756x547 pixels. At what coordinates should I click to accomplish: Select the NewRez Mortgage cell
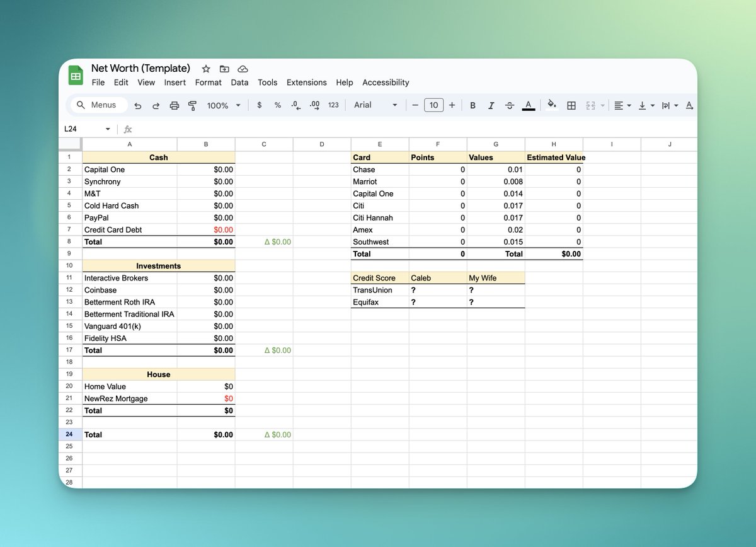130,398
